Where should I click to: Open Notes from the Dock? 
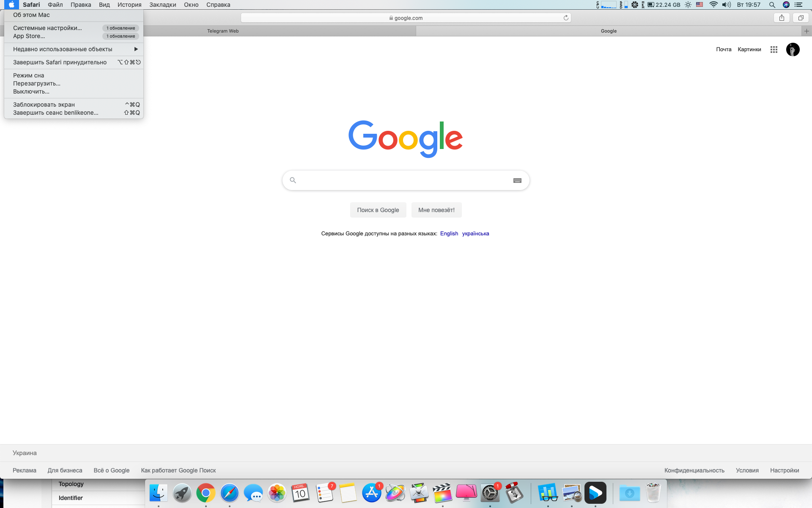tap(348, 493)
